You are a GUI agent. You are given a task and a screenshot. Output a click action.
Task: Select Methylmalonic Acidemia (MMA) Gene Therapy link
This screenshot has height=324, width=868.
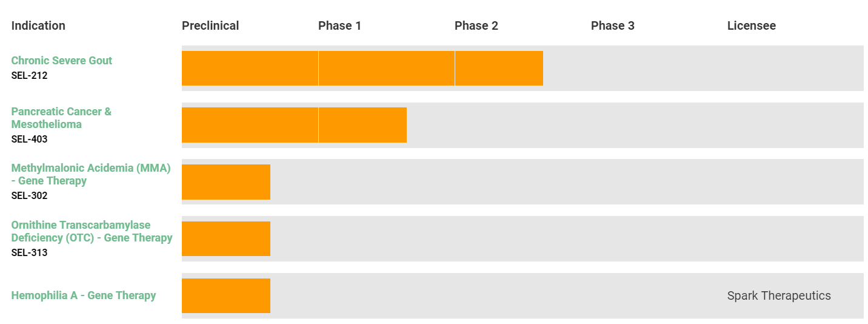click(91, 174)
